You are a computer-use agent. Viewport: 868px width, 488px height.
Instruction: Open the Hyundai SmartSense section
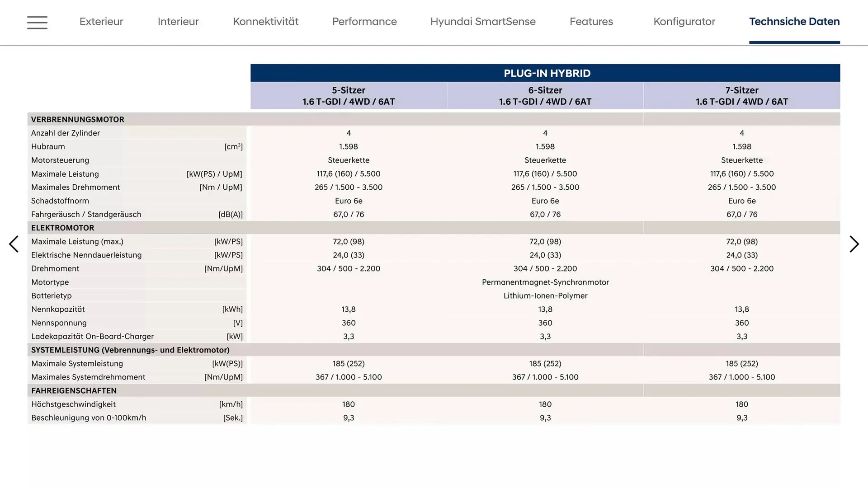point(482,22)
